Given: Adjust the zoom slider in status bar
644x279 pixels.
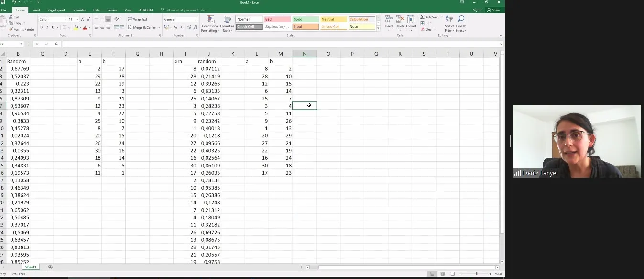Looking at the screenshot, I should pos(476,274).
